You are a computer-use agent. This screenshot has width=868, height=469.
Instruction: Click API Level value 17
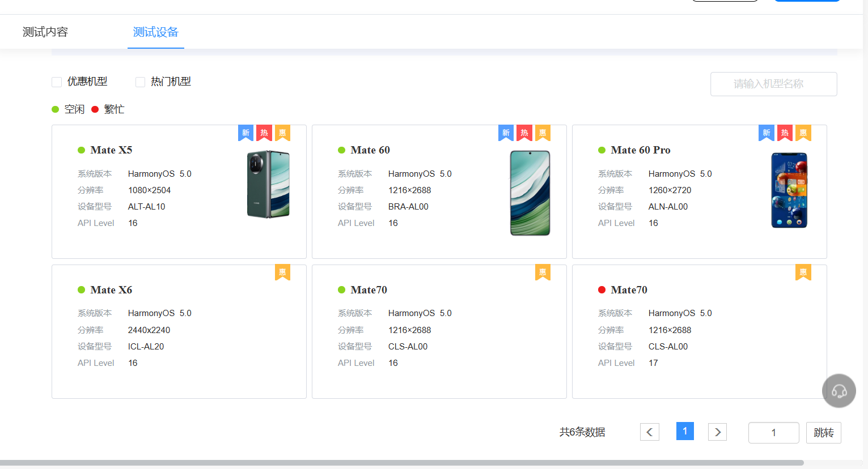pyautogui.click(x=653, y=363)
